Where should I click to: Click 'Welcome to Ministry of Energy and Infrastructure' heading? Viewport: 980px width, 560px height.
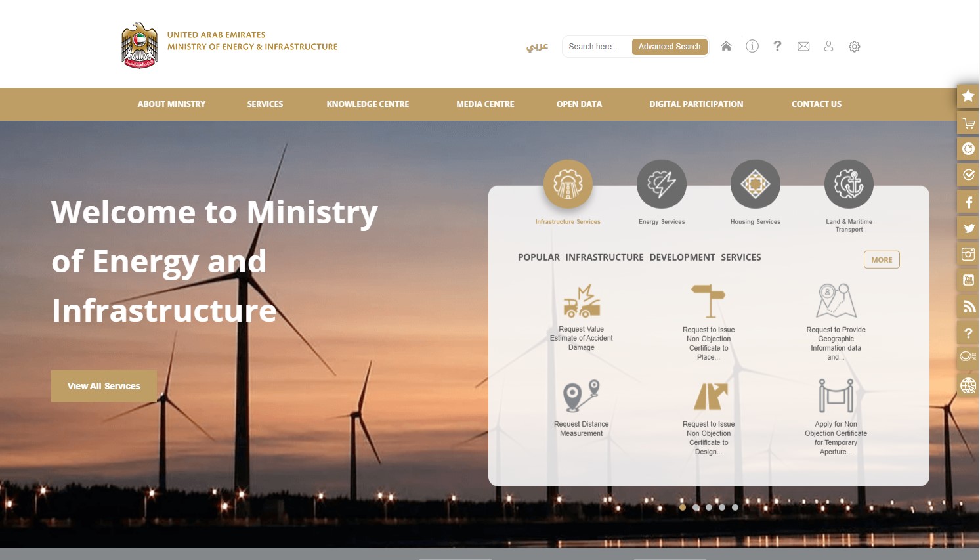[215, 261]
